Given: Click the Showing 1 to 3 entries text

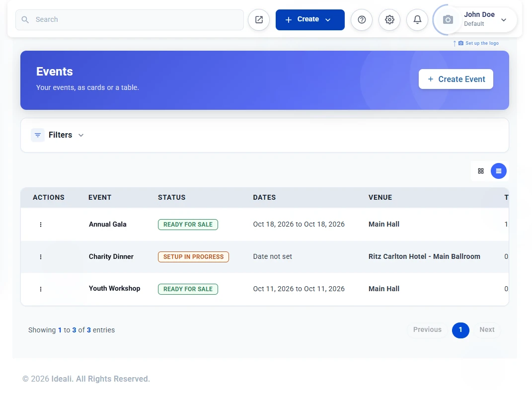Looking at the screenshot, I should coord(71,330).
